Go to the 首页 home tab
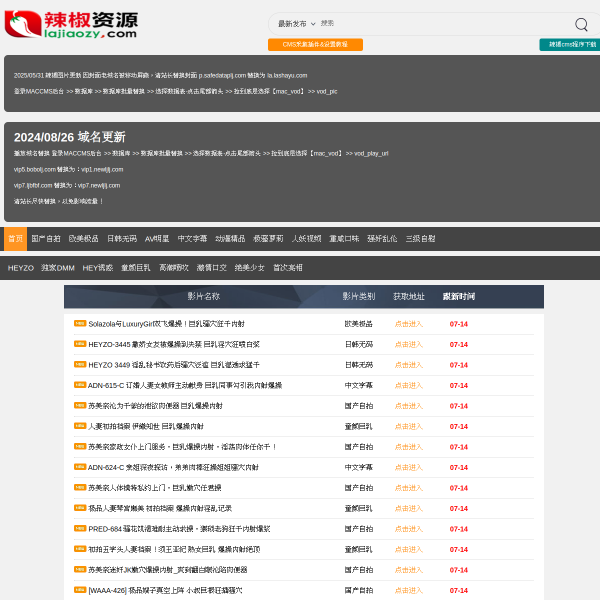This screenshot has width=600, height=600. click(x=16, y=239)
